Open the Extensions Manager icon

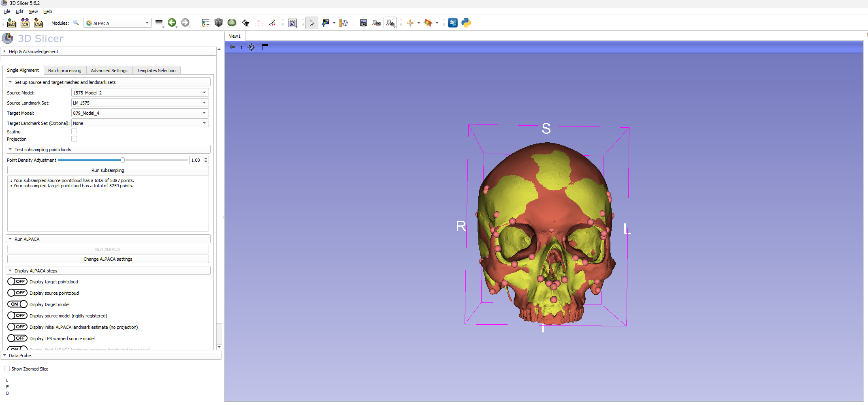coord(453,23)
